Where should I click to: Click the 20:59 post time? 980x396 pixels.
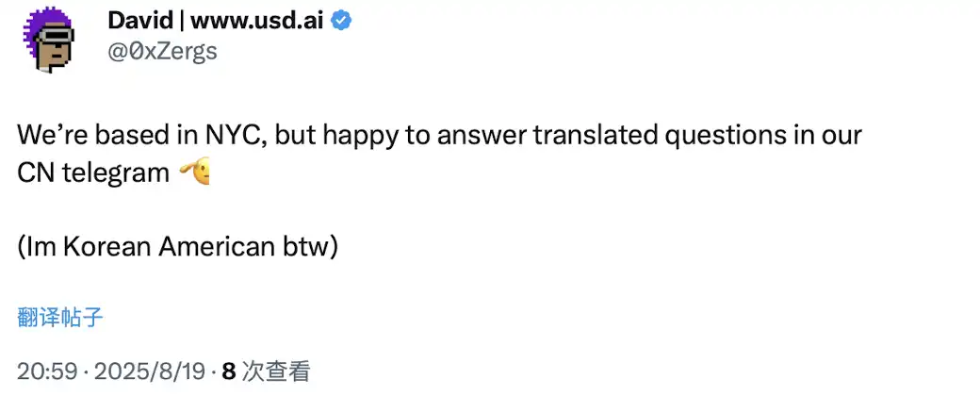coord(46,371)
